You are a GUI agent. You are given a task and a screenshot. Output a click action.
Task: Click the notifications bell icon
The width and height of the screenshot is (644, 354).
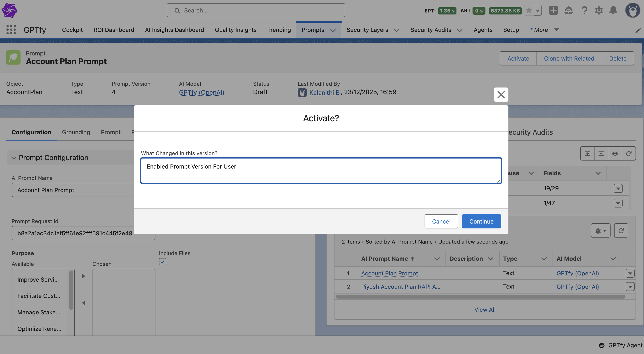(x=613, y=10)
